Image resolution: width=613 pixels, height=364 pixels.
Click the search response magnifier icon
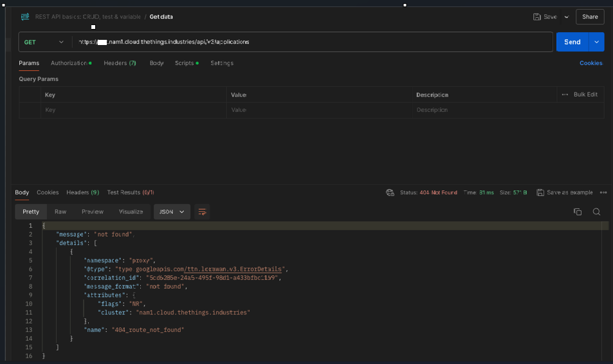coord(596,212)
